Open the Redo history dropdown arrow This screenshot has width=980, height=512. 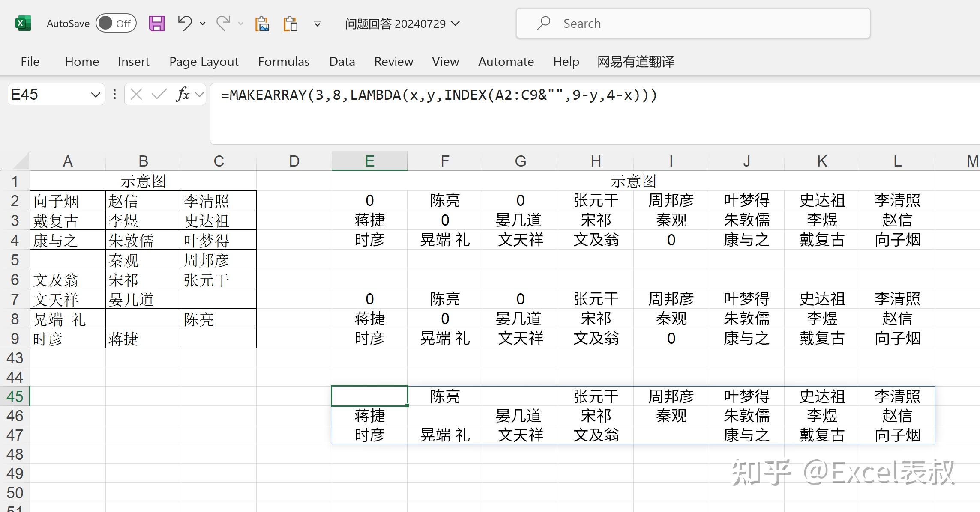point(241,24)
